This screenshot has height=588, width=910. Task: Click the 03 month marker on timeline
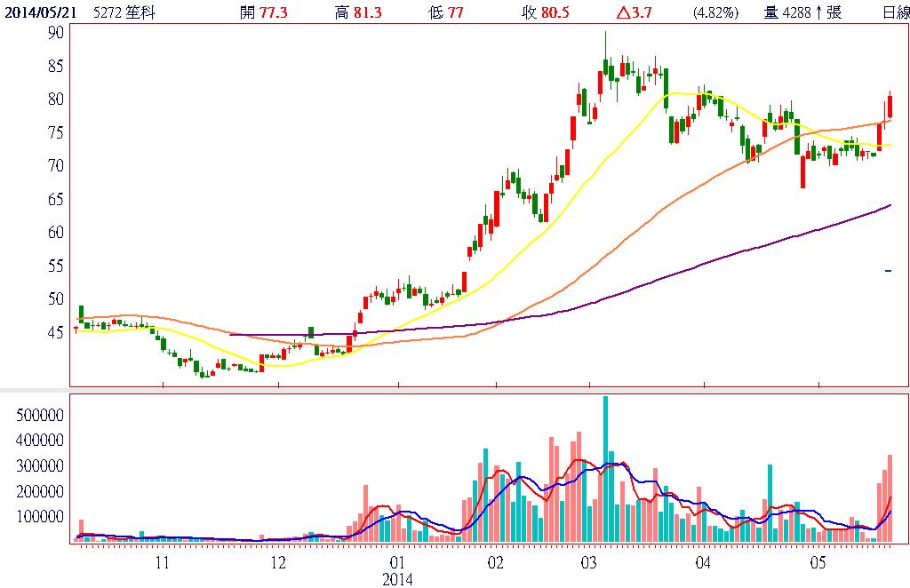tap(589, 562)
